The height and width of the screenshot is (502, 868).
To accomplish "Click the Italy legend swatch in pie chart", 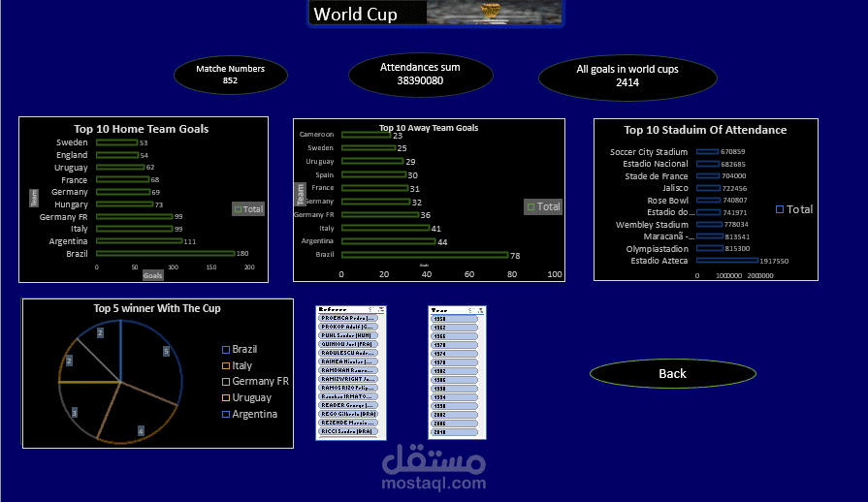I will pyautogui.click(x=226, y=365).
